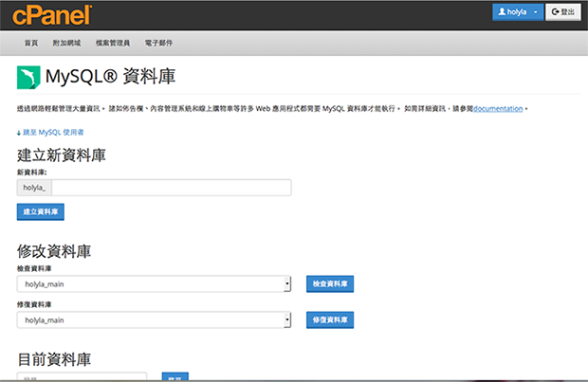
Task: Click the 修復資料庫 button
Action: (330, 320)
